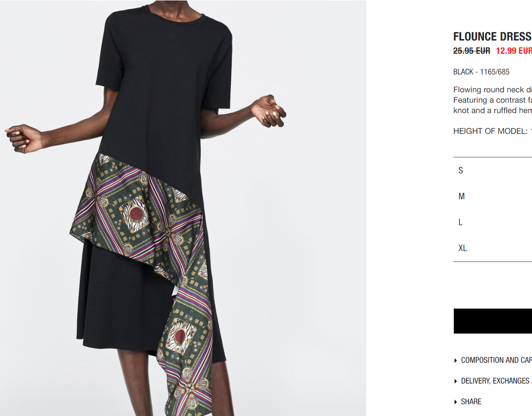Viewport: 532px width, 416px height.
Task: Click the Height of Model line
Action: (x=492, y=131)
